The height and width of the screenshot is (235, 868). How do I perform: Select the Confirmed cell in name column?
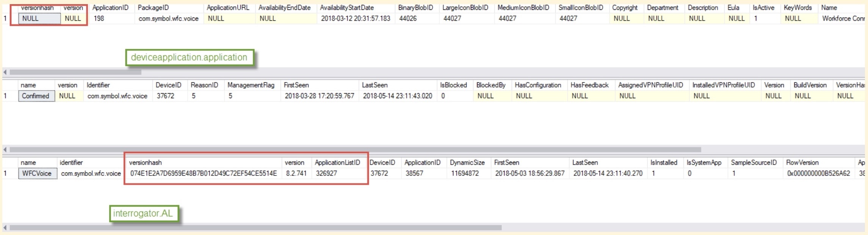tap(36, 96)
